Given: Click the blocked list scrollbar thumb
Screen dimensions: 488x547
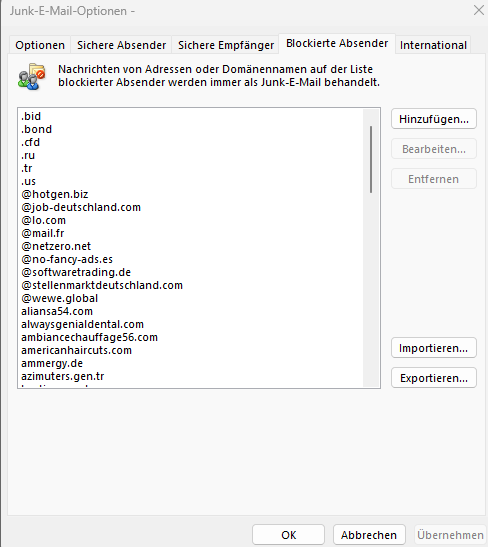Looking at the screenshot, I should [x=371, y=159].
